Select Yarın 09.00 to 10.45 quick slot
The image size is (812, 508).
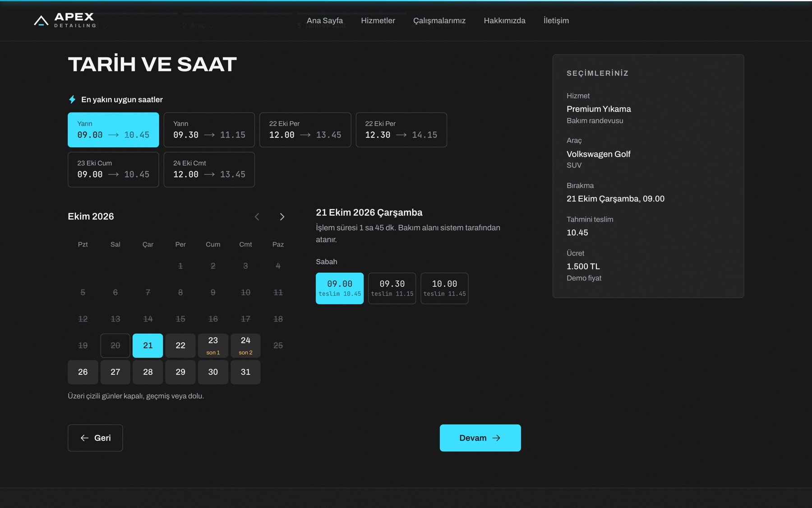(x=113, y=130)
